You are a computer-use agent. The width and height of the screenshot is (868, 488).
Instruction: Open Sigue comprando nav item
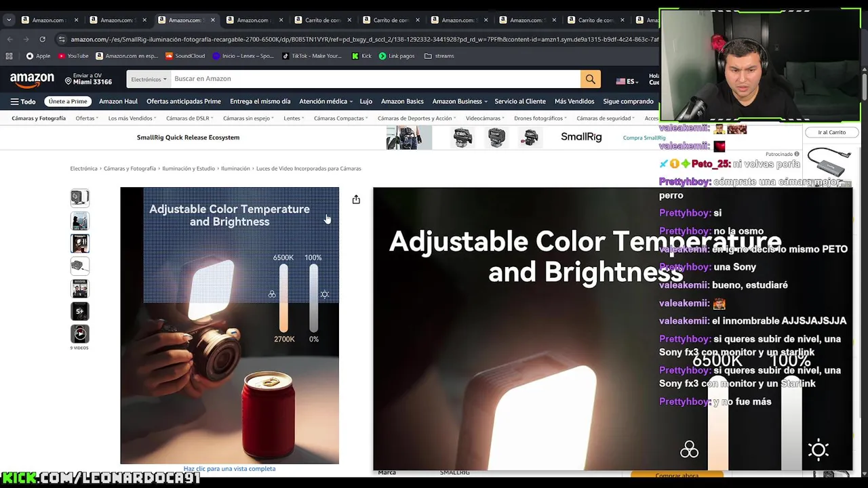[628, 102]
